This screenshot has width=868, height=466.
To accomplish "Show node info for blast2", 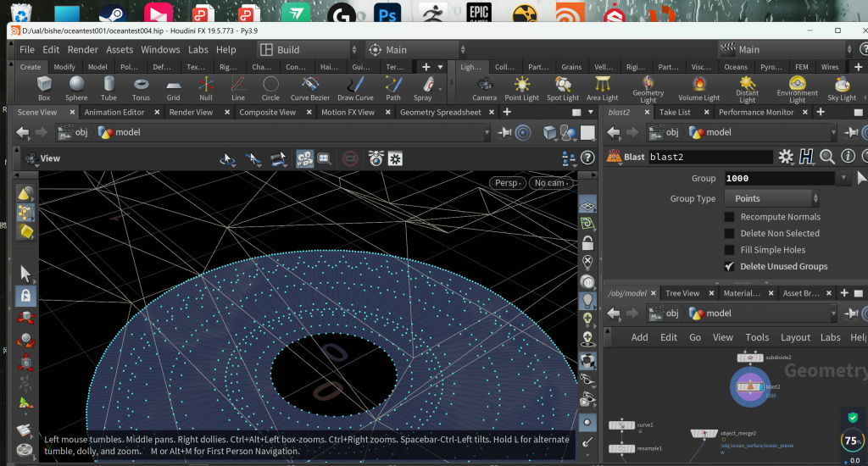I will (848, 156).
